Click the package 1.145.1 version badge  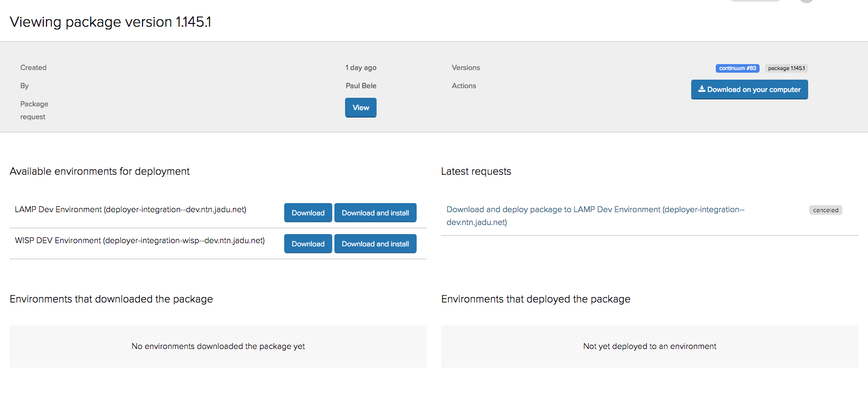786,68
